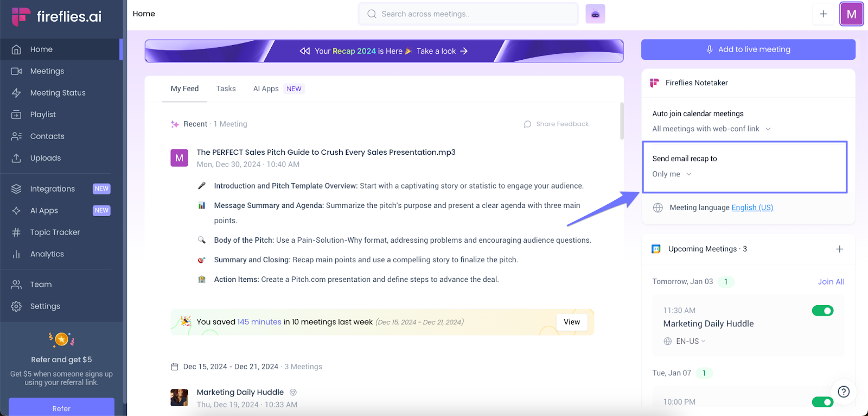The width and height of the screenshot is (868, 416).
Task: Click the View button on savings banner
Action: coord(572,322)
